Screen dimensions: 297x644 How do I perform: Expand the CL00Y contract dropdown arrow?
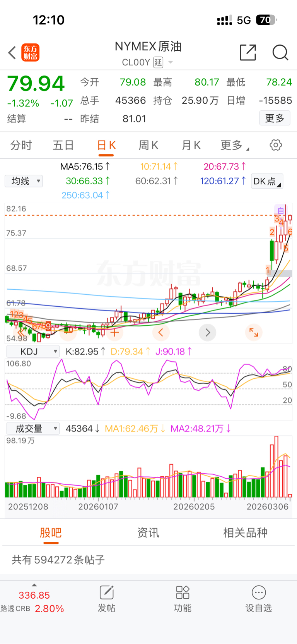[x=170, y=62]
